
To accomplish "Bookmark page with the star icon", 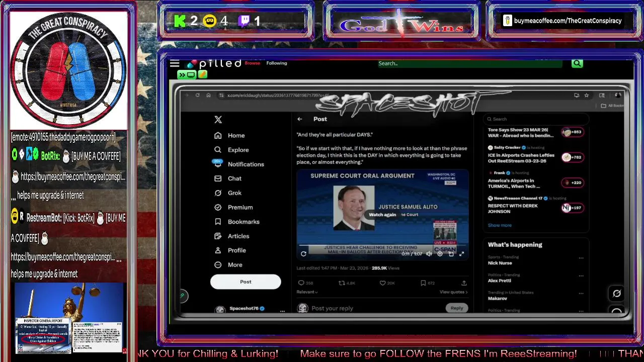I will tap(587, 95).
